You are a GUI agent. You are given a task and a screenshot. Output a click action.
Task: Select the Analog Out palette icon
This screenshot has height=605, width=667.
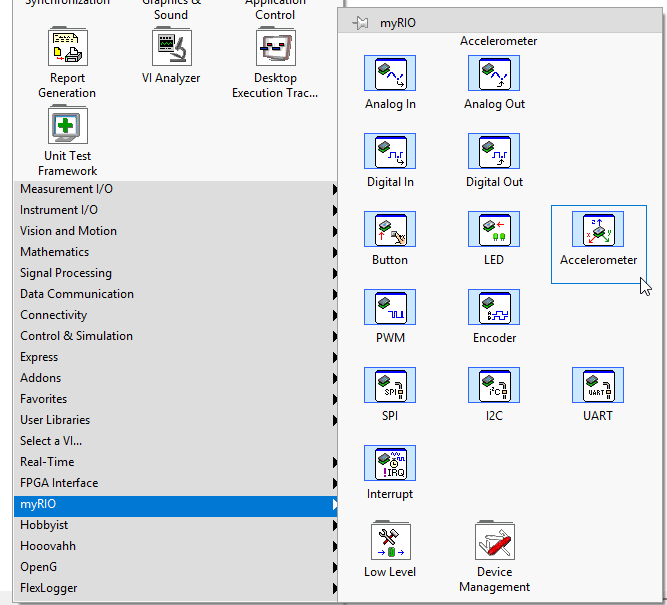(x=494, y=73)
